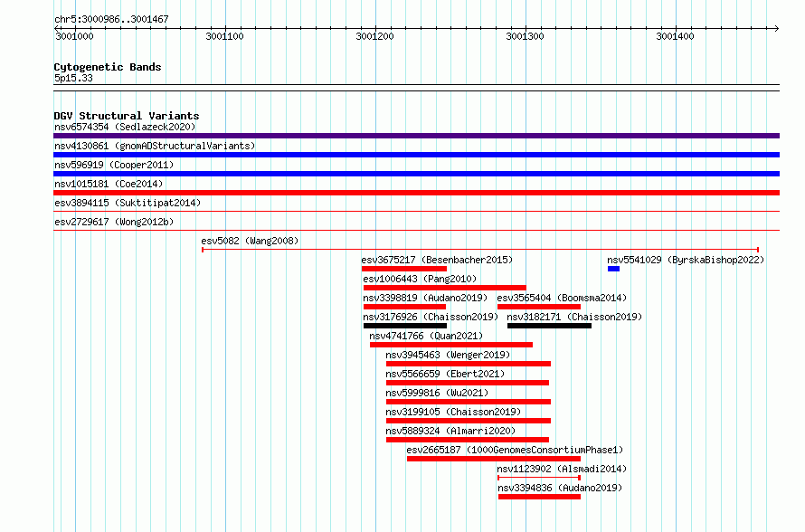
Task: Click nsv5541029 (ByrskaBishop2022) label
Action: [686, 260]
